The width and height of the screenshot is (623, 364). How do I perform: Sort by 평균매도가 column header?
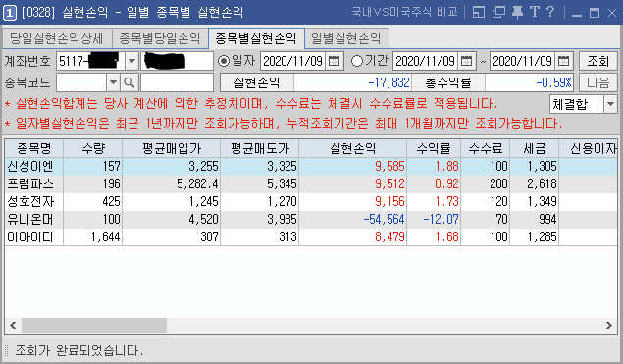pyautogui.click(x=260, y=148)
